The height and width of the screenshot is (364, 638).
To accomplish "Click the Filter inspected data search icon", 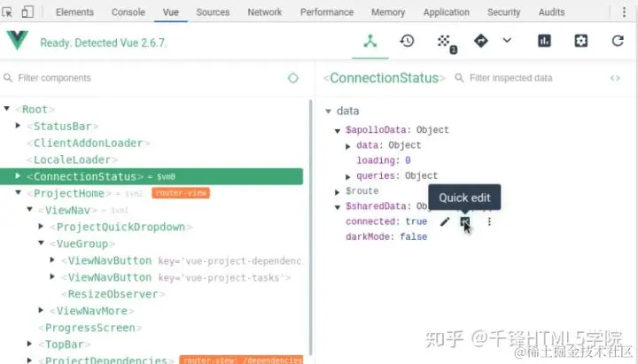I will point(459,78).
